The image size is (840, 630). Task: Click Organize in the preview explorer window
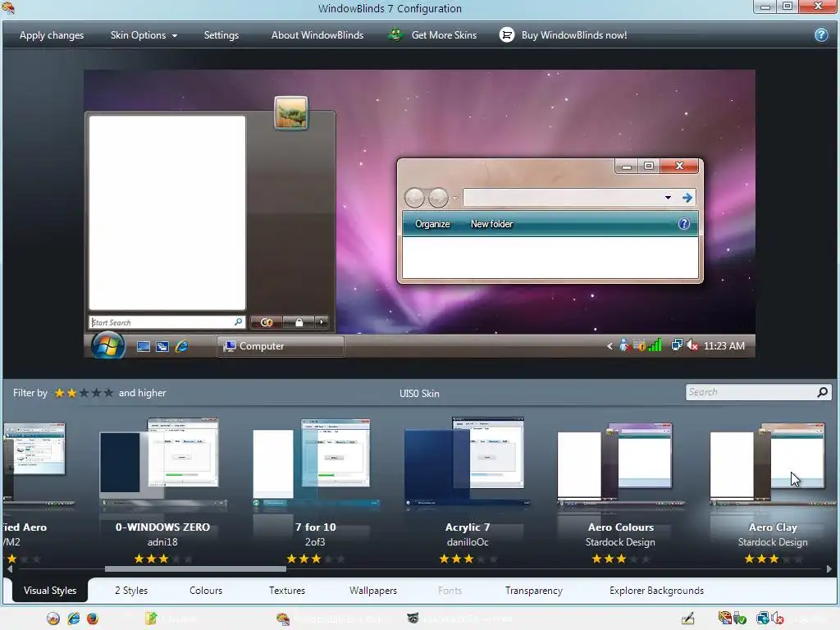[x=432, y=224]
